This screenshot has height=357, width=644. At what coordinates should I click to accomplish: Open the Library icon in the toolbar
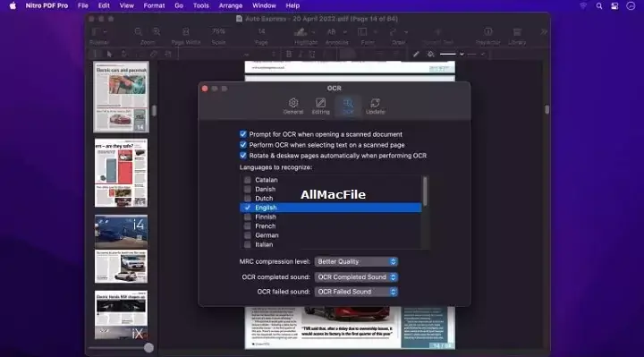point(517,31)
